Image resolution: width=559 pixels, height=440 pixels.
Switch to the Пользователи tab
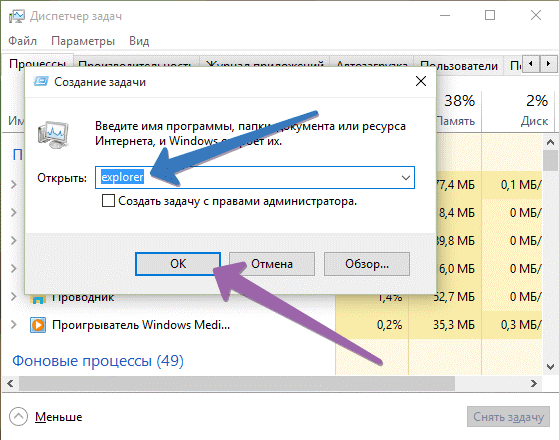(459, 65)
